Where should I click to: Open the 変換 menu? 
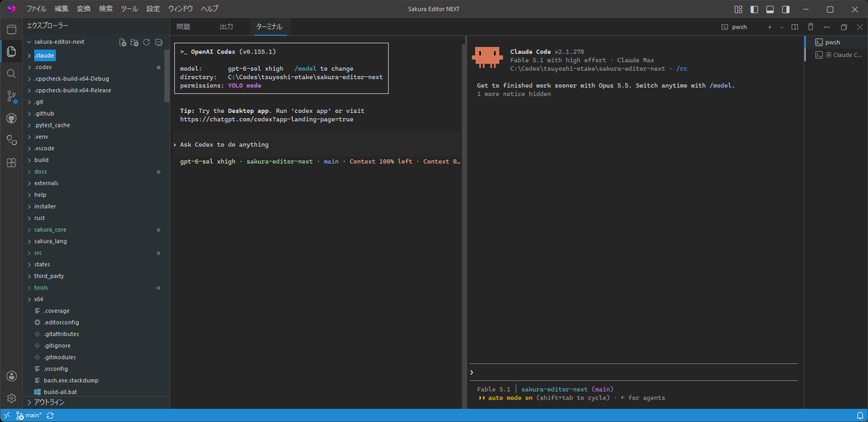(x=84, y=9)
